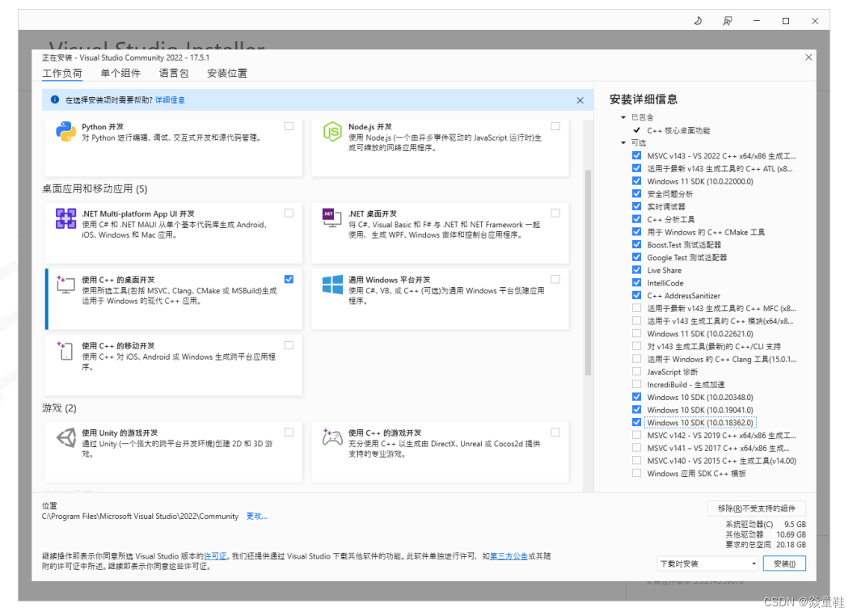Open the 下载时安装 dropdown

click(x=707, y=563)
